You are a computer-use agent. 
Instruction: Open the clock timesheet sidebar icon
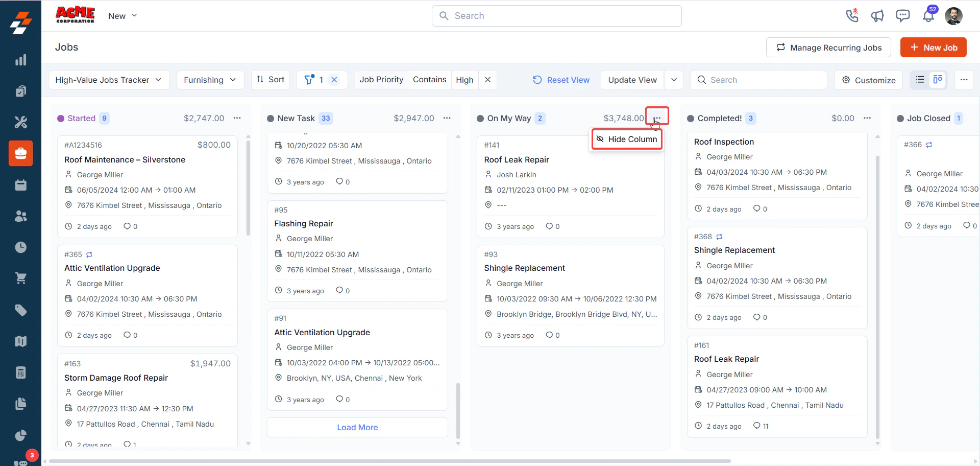pos(20,247)
